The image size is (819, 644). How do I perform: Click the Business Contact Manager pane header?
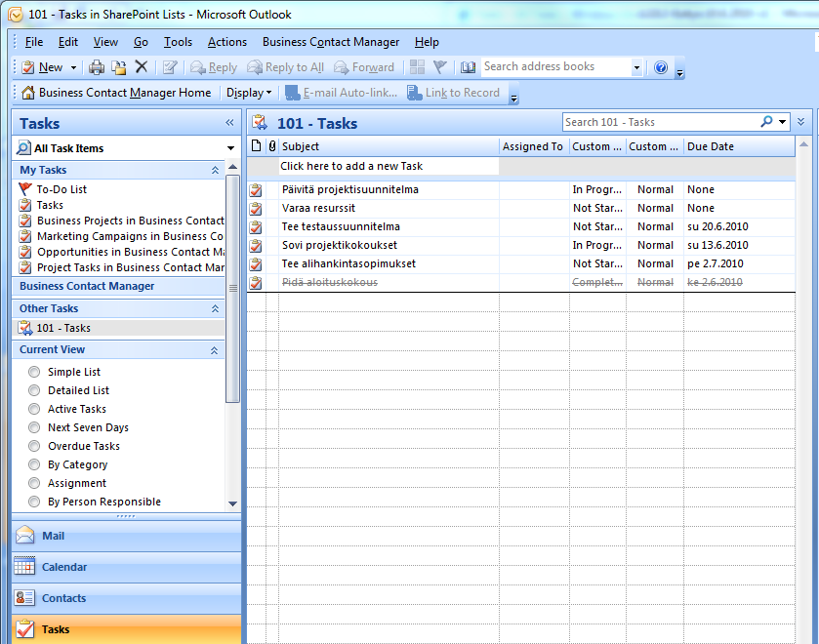click(118, 286)
